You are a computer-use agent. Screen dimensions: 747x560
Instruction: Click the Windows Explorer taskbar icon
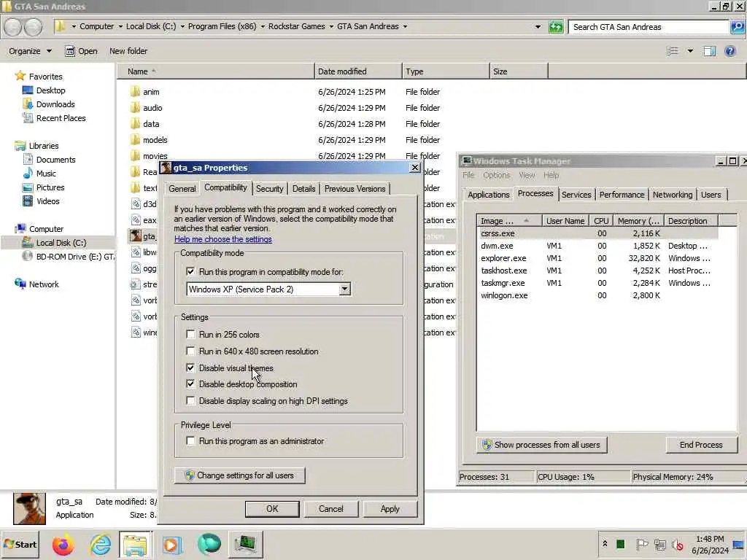(x=136, y=545)
